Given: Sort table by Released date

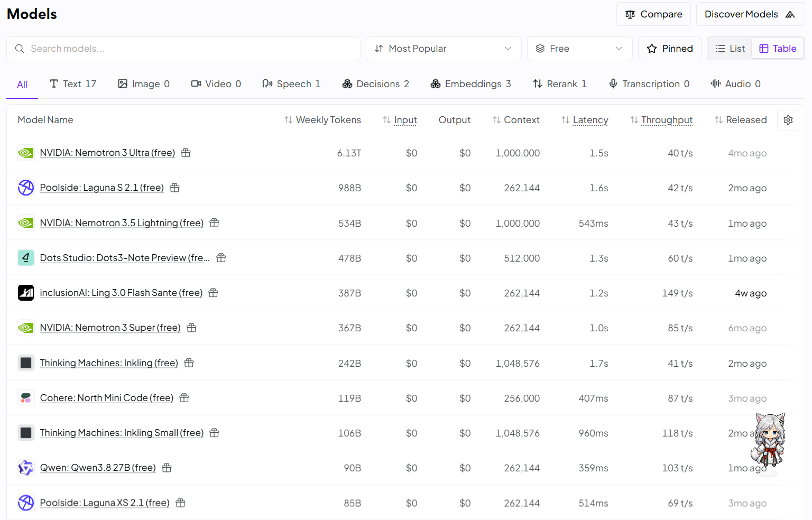Looking at the screenshot, I should coord(741,120).
